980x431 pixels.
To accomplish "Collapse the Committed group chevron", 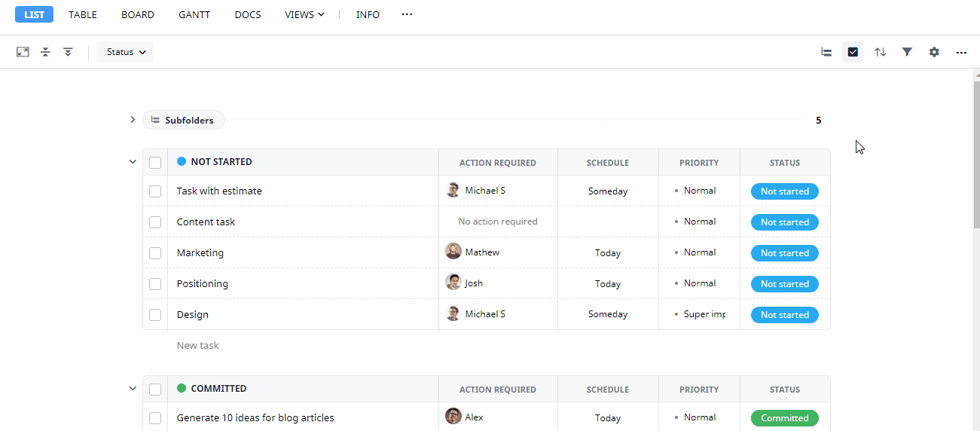I will 133,389.
